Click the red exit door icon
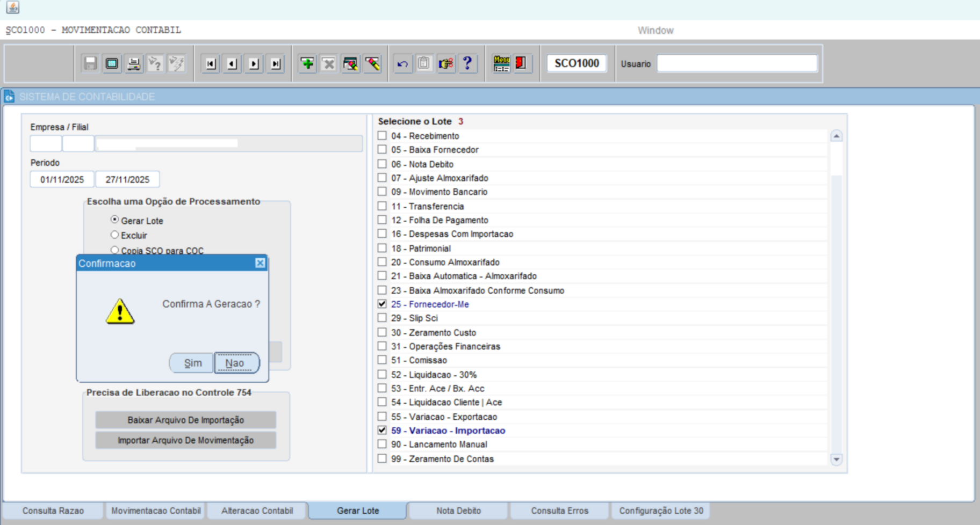 click(x=521, y=64)
